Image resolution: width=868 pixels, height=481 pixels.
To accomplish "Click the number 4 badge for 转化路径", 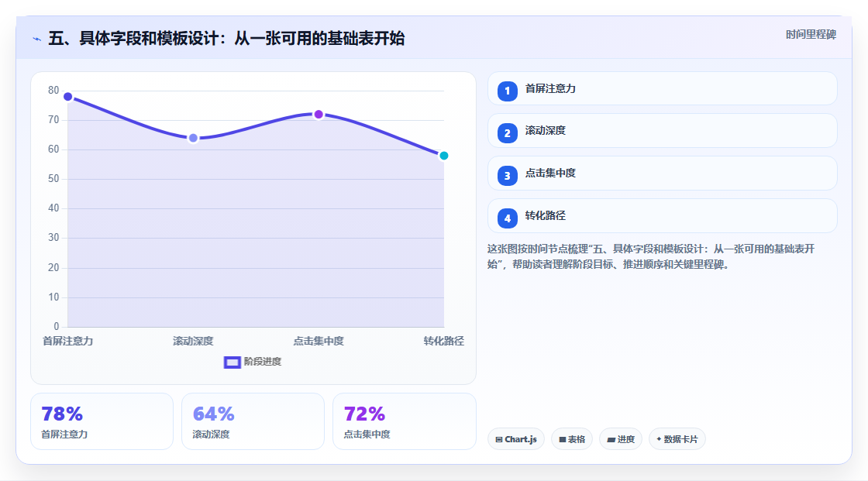I will tap(507, 218).
